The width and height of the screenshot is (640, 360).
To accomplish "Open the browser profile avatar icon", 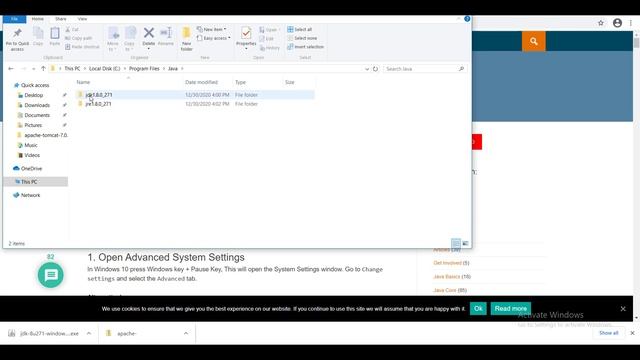I will 617,23.
